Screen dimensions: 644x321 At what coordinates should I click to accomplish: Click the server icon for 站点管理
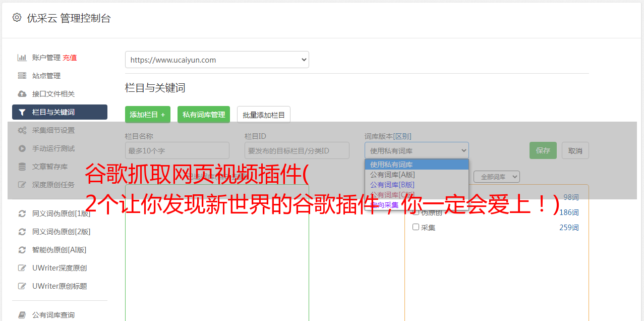22,76
